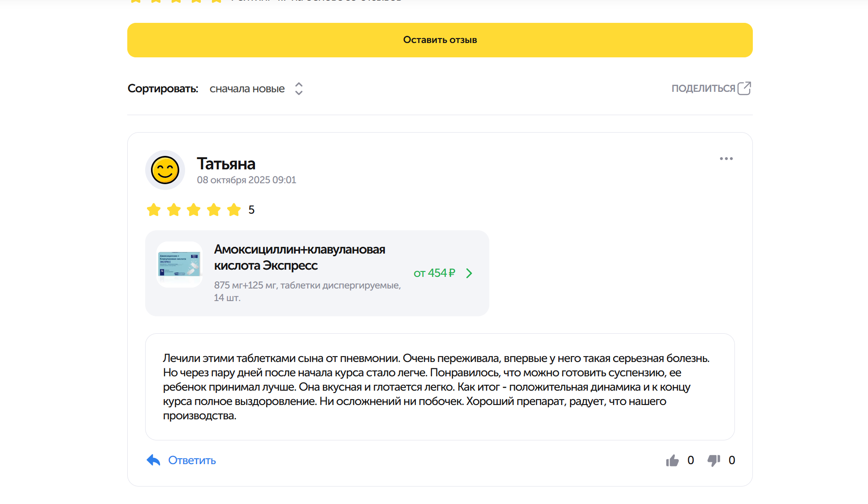This screenshot has height=504, width=868.
Task: Click the blue reply arrow icon
Action: tap(153, 460)
